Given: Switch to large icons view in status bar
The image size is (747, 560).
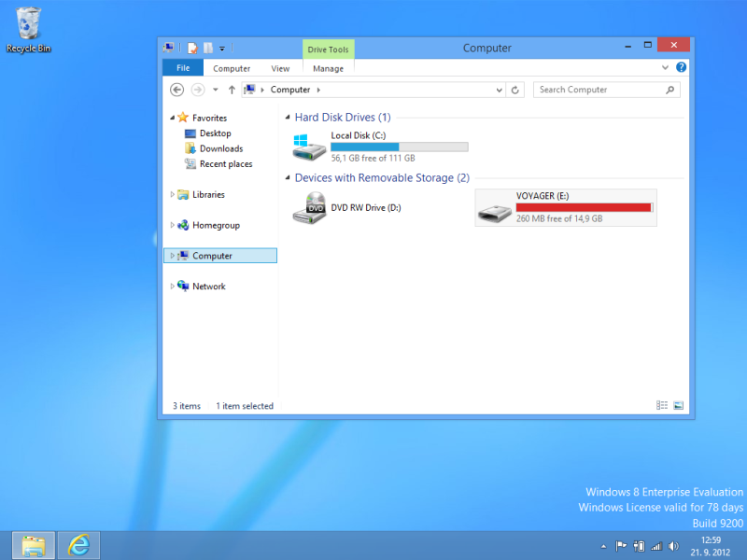Looking at the screenshot, I should [x=678, y=406].
